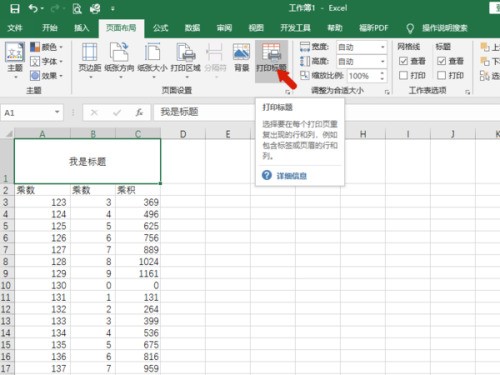Select column D header
Image resolution: width=500 pixels, height=375 pixels.
[183, 134]
